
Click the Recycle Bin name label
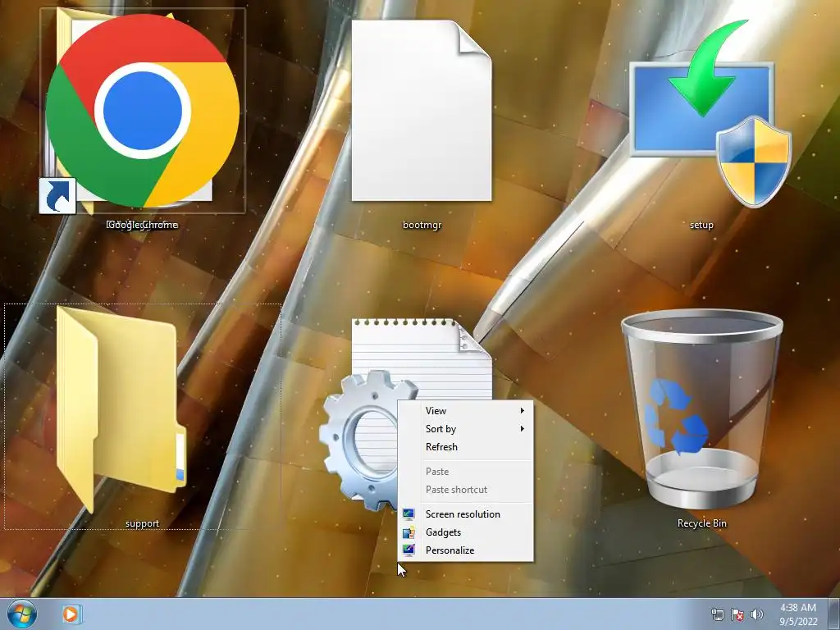pyautogui.click(x=702, y=523)
